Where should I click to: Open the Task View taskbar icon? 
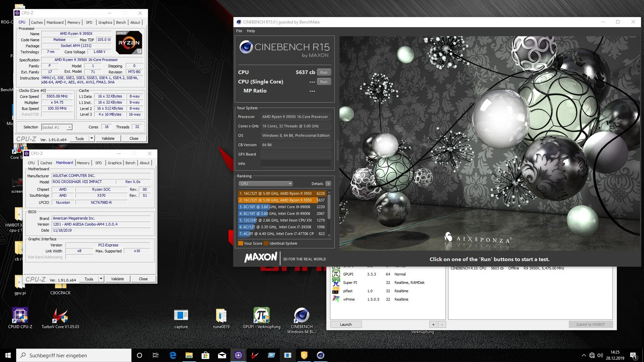tap(155, 355)
